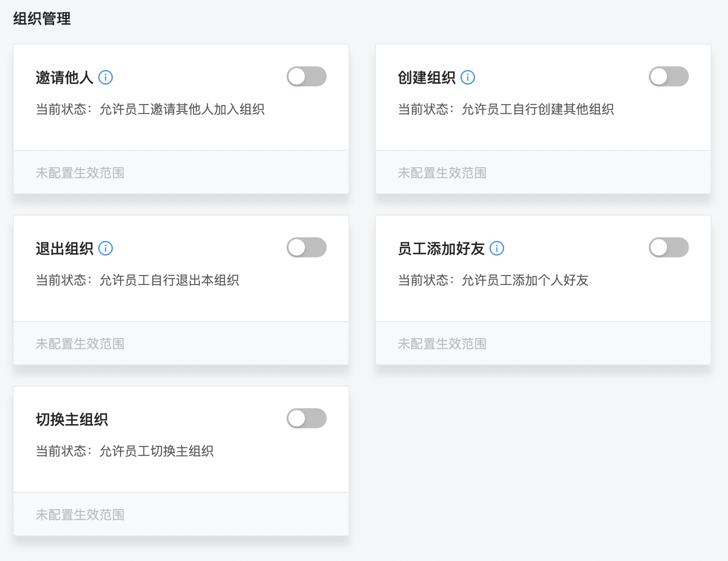Click the 创建组织 card title
728x561 pixels.
point(427,78)
